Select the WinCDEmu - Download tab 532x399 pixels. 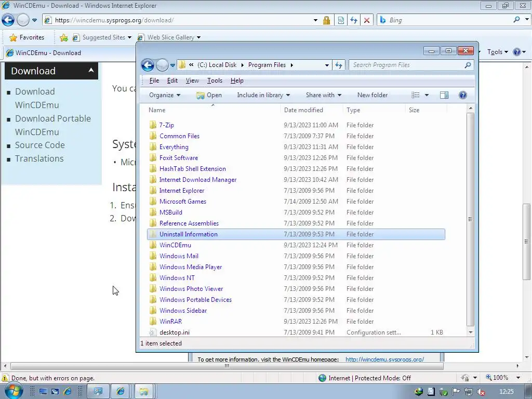point(70,52)
